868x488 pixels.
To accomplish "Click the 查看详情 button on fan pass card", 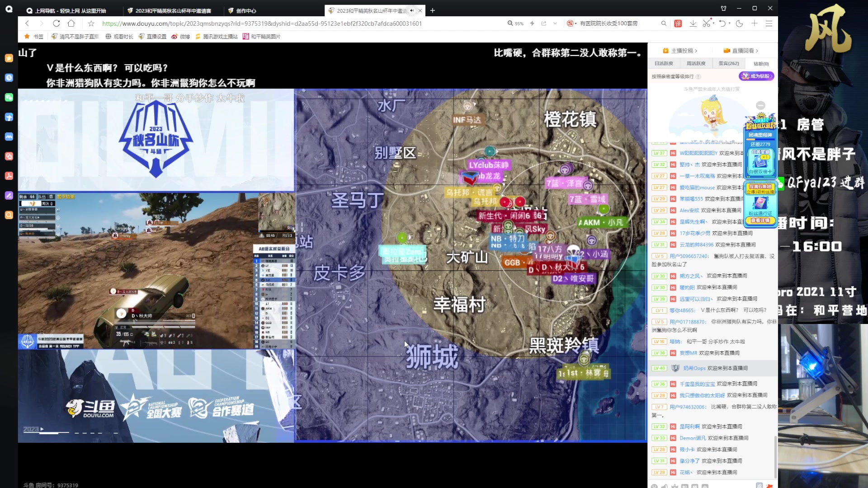I will point(760,221).
